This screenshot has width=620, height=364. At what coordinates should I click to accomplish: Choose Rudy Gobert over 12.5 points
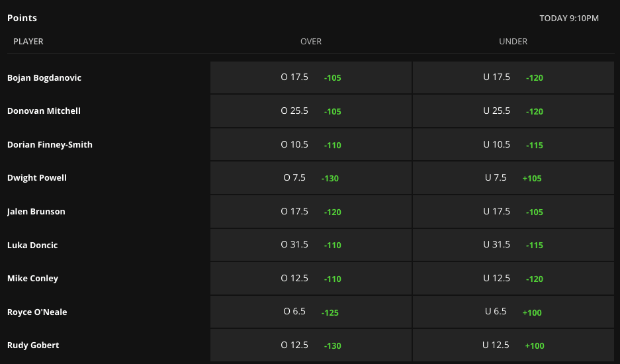click(311, 345)
